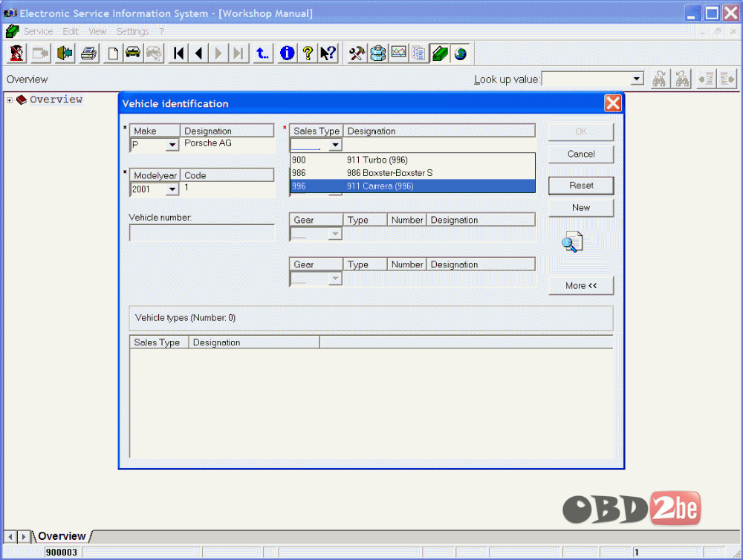Select 996 911 Carrera (996) entry
The width and height of the screenshot is (743, 560).
point(412,186)
